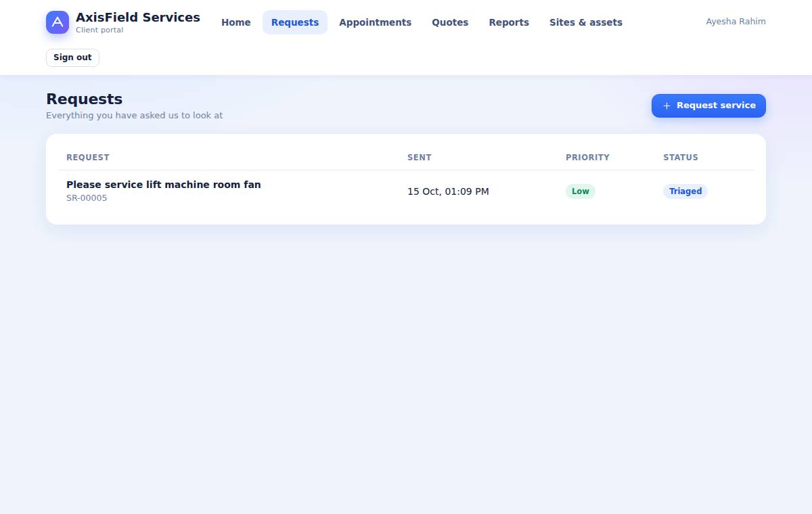Click the Sign out button
812x514 pixels.
(x=72, y=57)
